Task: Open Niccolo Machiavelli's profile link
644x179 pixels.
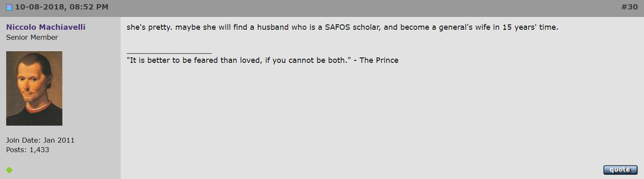Action: tap(46, 27)
